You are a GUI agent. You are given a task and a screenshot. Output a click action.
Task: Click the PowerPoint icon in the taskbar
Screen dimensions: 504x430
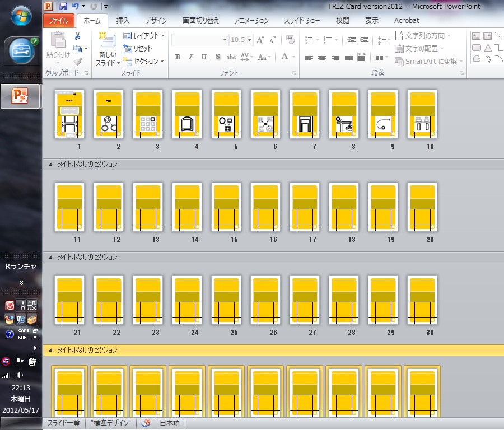coord(20,96)
